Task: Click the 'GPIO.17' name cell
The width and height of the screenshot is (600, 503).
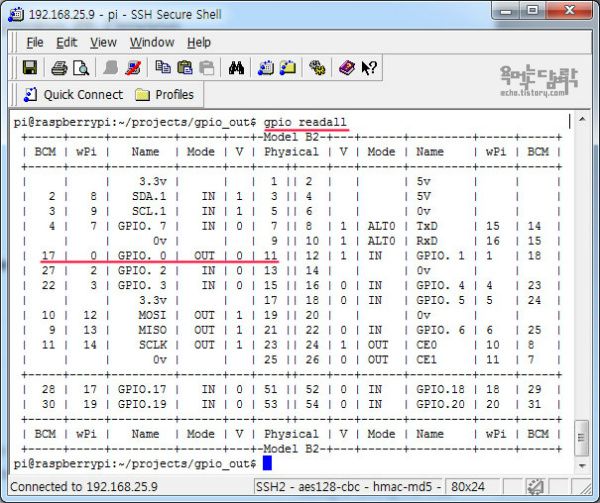Action: 142,389
